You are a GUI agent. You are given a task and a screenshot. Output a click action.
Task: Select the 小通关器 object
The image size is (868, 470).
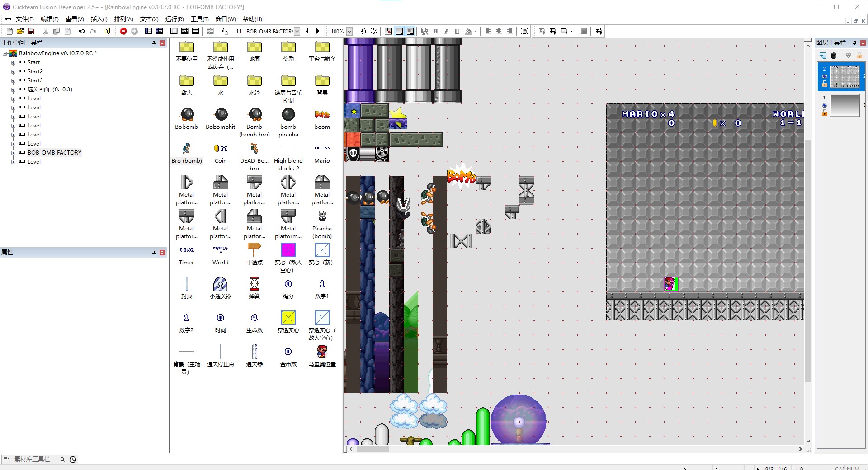click(221, 288)
